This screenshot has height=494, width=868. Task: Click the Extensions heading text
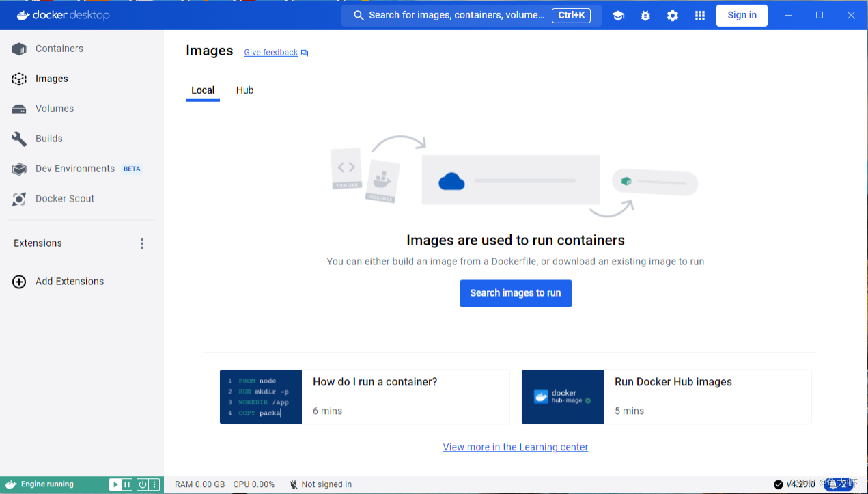(x=38, y=243)
